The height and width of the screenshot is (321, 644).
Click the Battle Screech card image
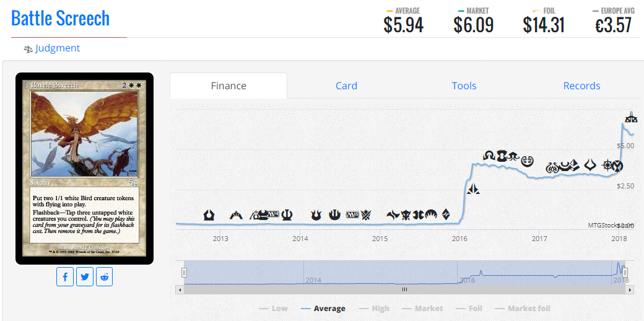[85, 169]
